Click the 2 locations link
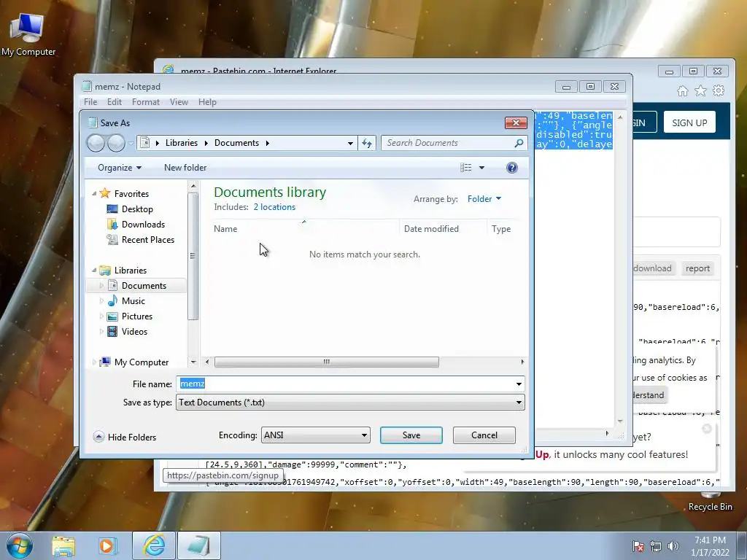The width and height of the screenshot is (747, 560). (274, 207)
